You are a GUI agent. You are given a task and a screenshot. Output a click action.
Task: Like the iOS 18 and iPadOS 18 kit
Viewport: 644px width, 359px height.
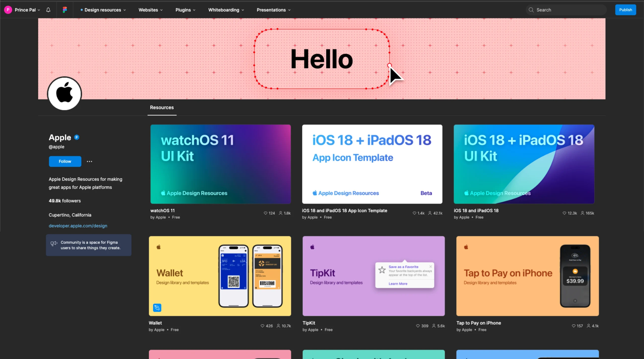click(564, 213)
